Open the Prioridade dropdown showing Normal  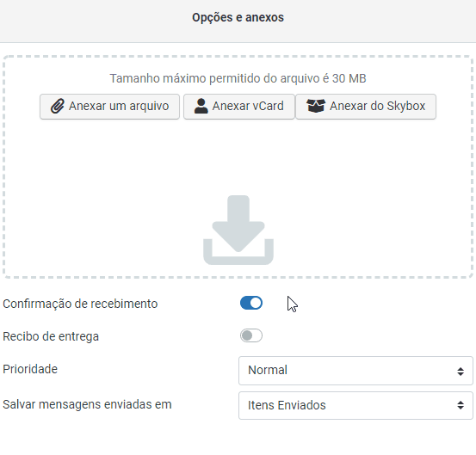(x=355, y=371)
